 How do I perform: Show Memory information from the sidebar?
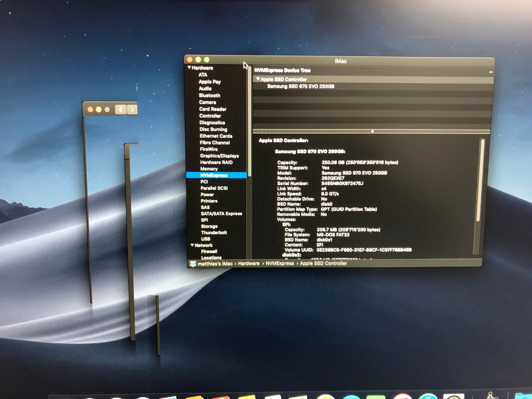tap(209, 169)
